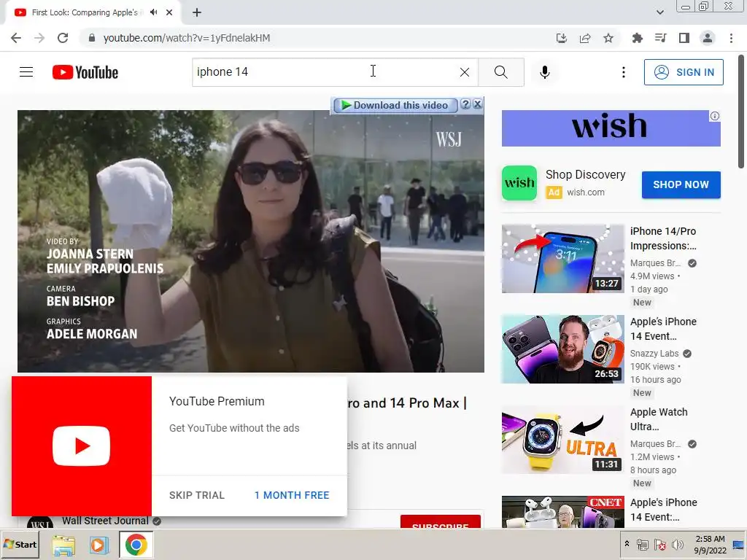Open Action Center flag icon
Image resolution: width=747 pixels, height=560 pixels.
click(x=659, y=544)
